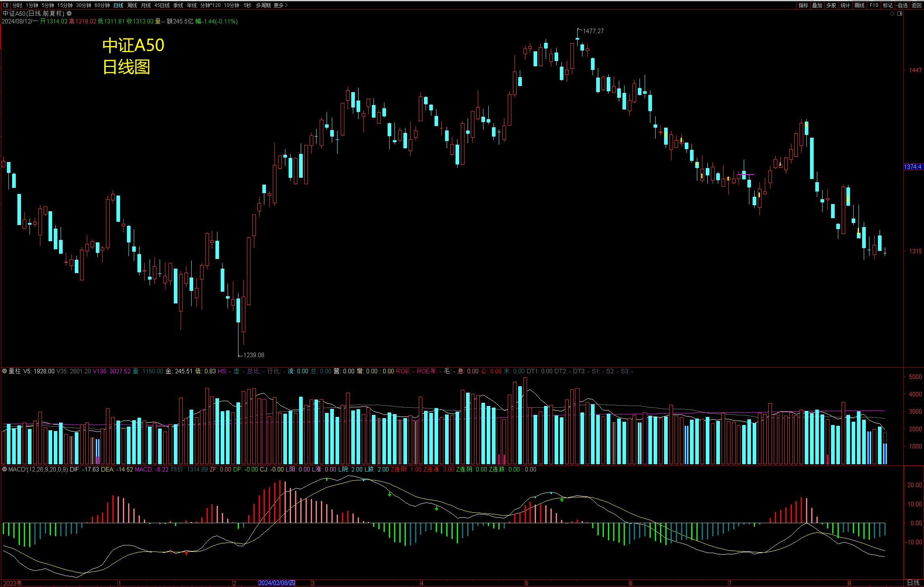Image resolution: width=924 pixels, height=587 pixels.
Task: Switch to 分时 intraday view
Action: [x=17, y=5]
